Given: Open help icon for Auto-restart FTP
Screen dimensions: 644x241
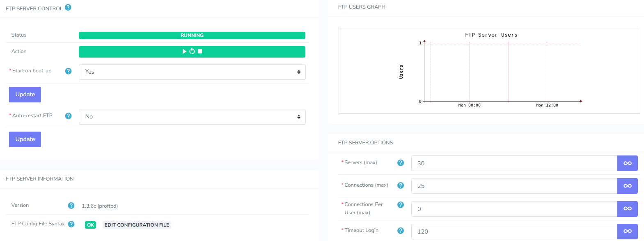Looking at the screenshot, I should 69,116.
